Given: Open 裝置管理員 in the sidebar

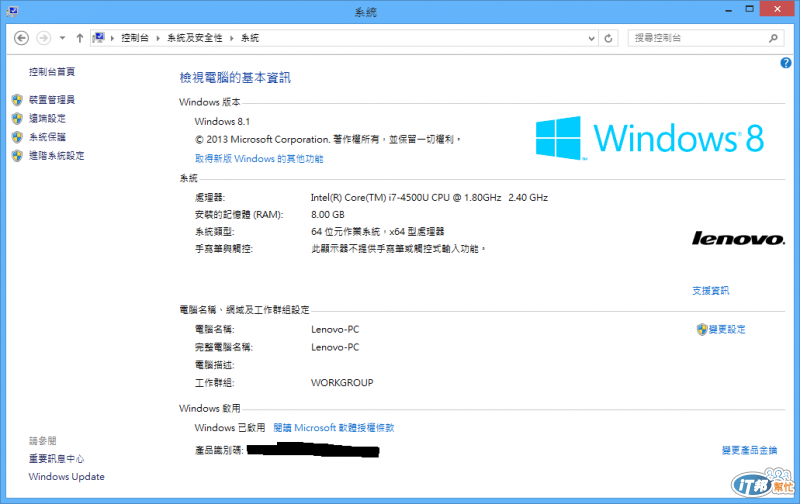Looking at the screenshot, I should click(52, 99).
